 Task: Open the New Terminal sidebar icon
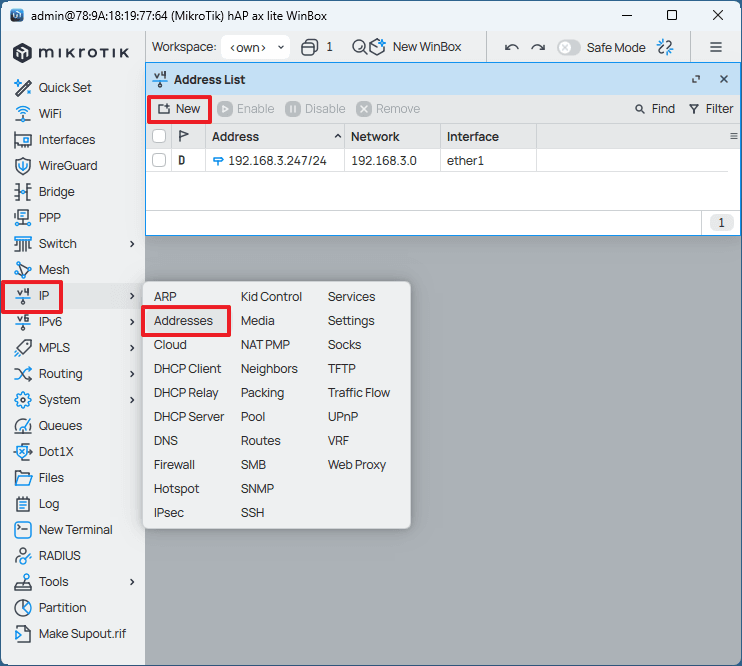(23, 530)
